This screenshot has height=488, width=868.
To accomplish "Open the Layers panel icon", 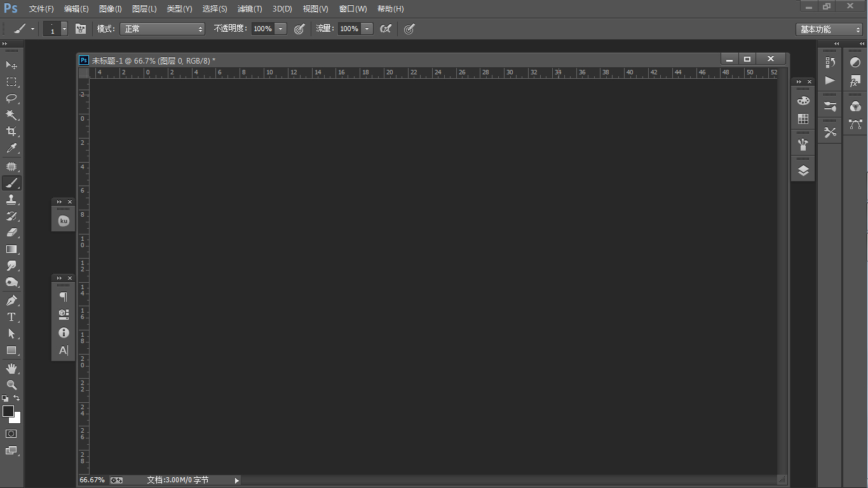I will 803,170.
